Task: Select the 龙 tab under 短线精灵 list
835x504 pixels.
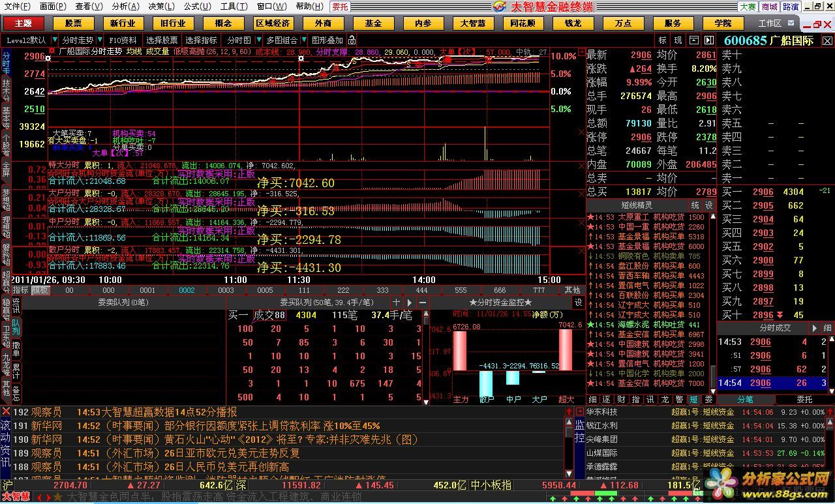Action: (x=664, y=399)
